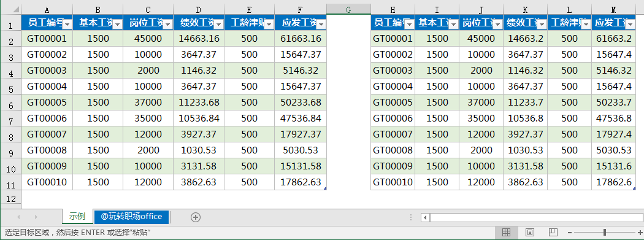
Task: Select cell D10 value 3131.58
Action: click(199, 166)
